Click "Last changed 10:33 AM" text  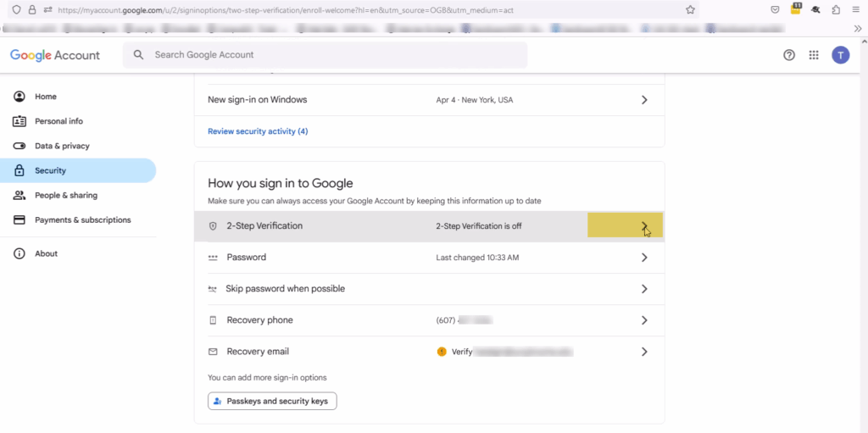pyautogui.click(x=478, y=258)
